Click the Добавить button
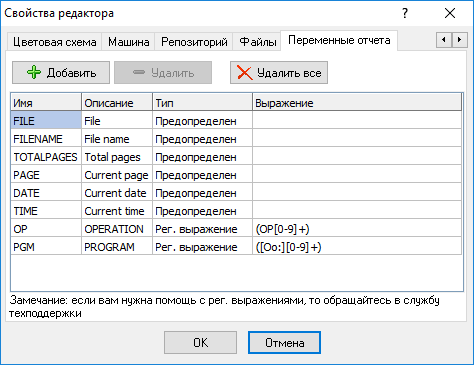474x365 pixels. click(x=61, y=72)
